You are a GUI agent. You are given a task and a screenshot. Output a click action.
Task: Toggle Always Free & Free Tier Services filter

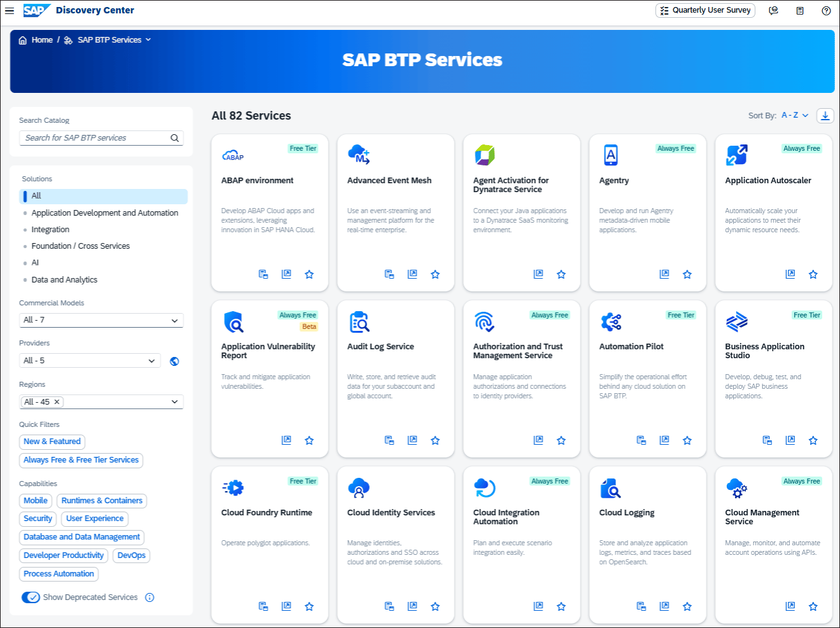(x=81, y=460)
